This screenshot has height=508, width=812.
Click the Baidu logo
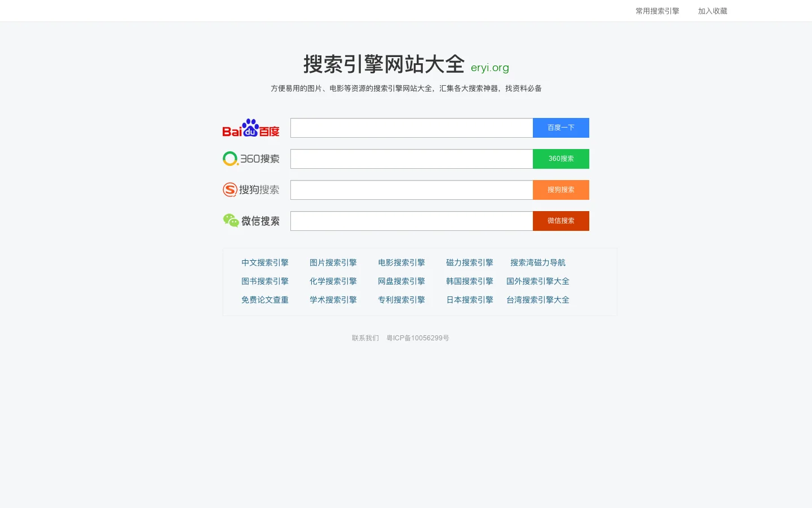(251, 128)
